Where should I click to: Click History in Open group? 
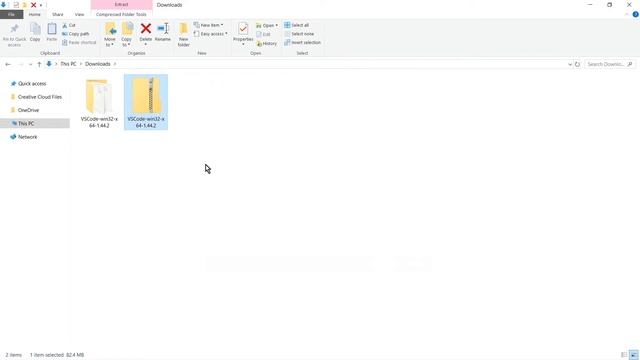tap(267, 43)
